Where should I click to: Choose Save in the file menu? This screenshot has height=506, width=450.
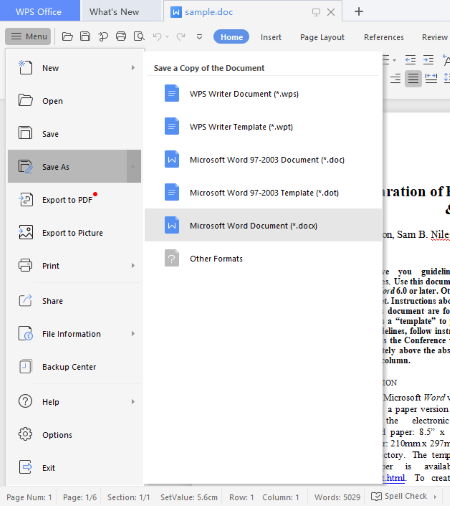[74, 134]
